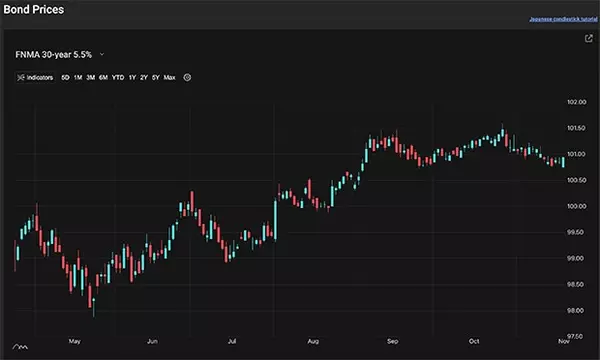Viewport: 600px width, 360px height.
Task: Select the 3M time range
Action: click(x=91, y=77)
